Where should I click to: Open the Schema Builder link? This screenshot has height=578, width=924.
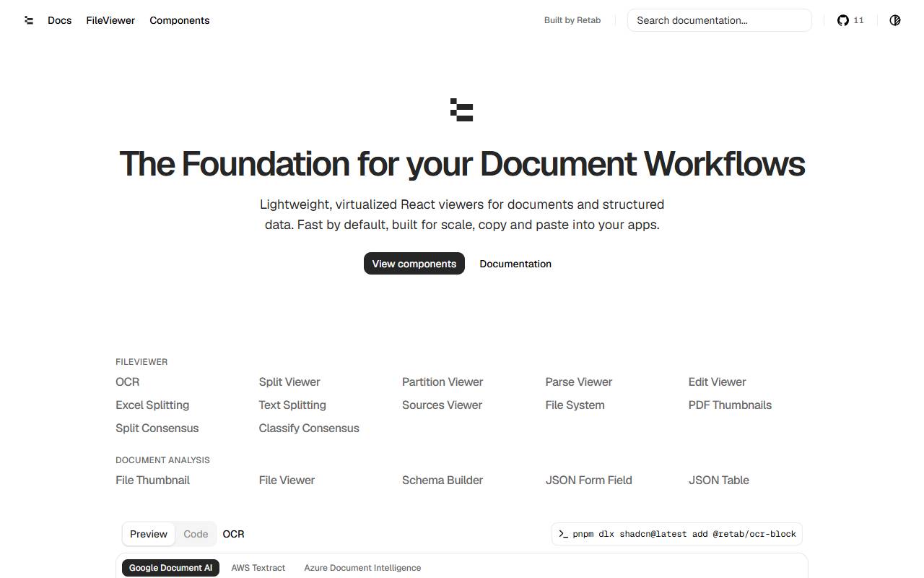pyautogui.click(x=443, y=480)
